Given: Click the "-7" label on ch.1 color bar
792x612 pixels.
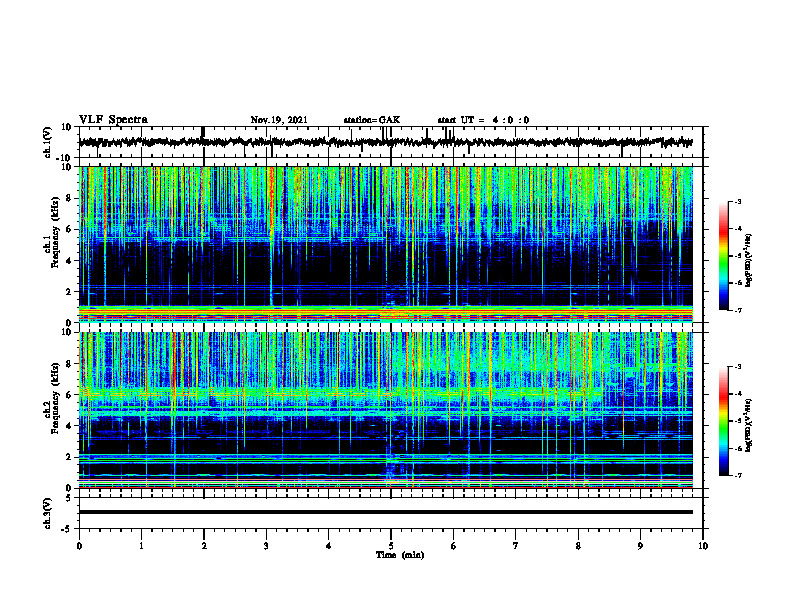Looking at the screenshot, I should click(x=737, y=310).
